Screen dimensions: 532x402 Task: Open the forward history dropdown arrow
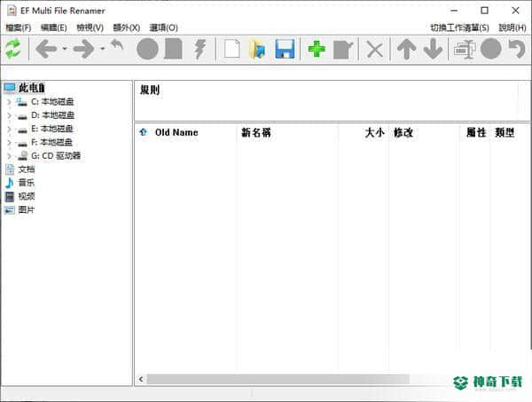click(103, 49)
